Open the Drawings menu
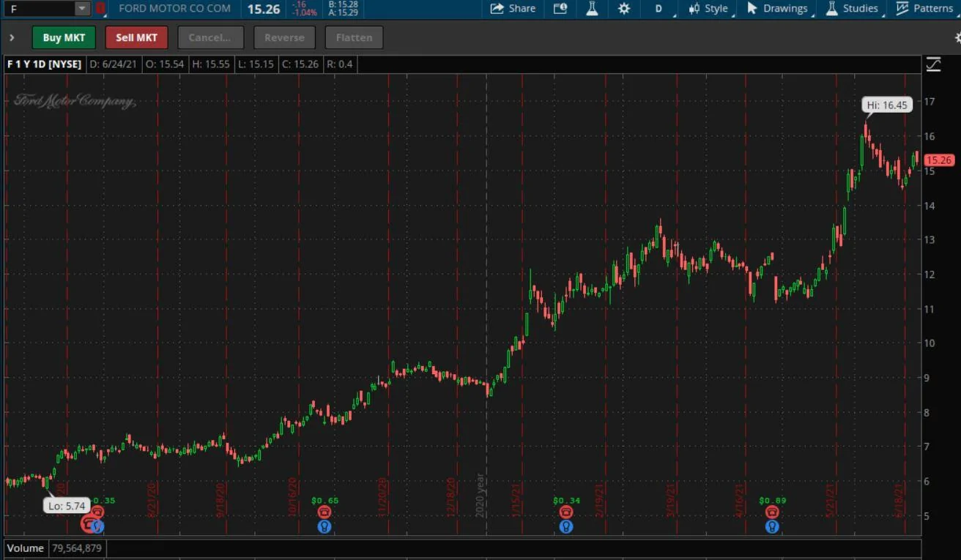Viewport: 961px width, 560px height. [777, 9]
